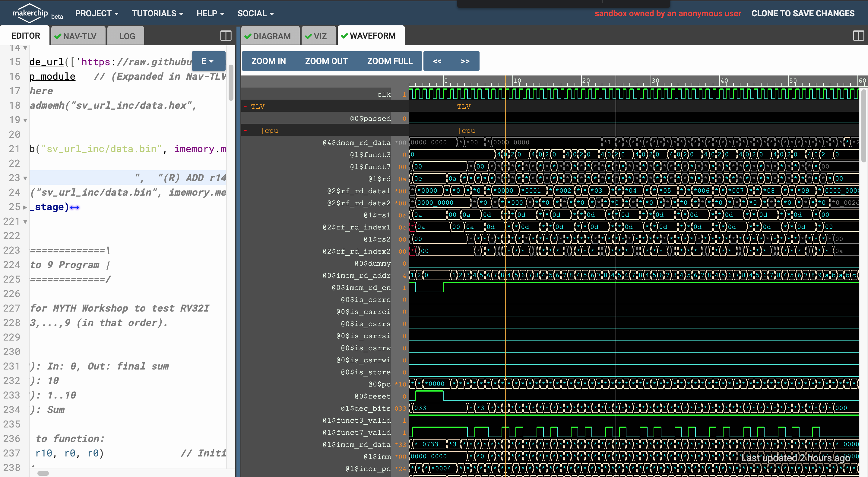Pan waveform right with >> button
This screenshot has height=477, width=868.
point(465,61)
